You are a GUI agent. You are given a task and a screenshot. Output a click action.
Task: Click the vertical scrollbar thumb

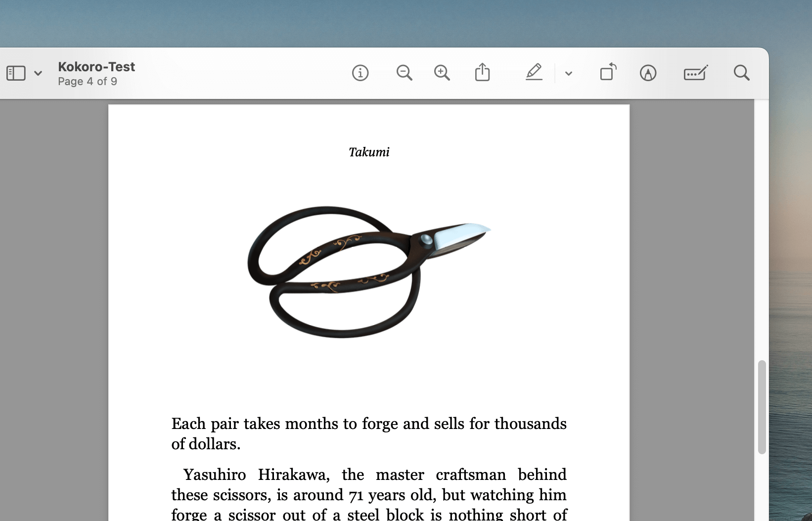coord(762,407)
